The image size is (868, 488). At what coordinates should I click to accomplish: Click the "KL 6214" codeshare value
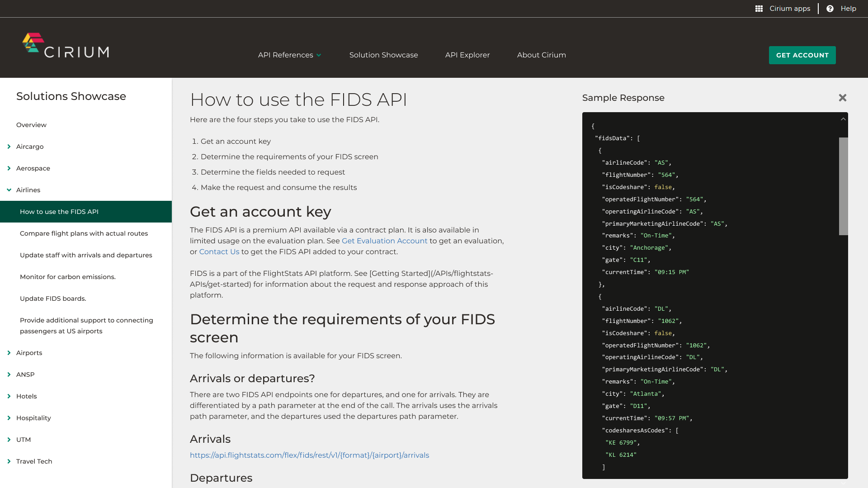pos(621,455)
